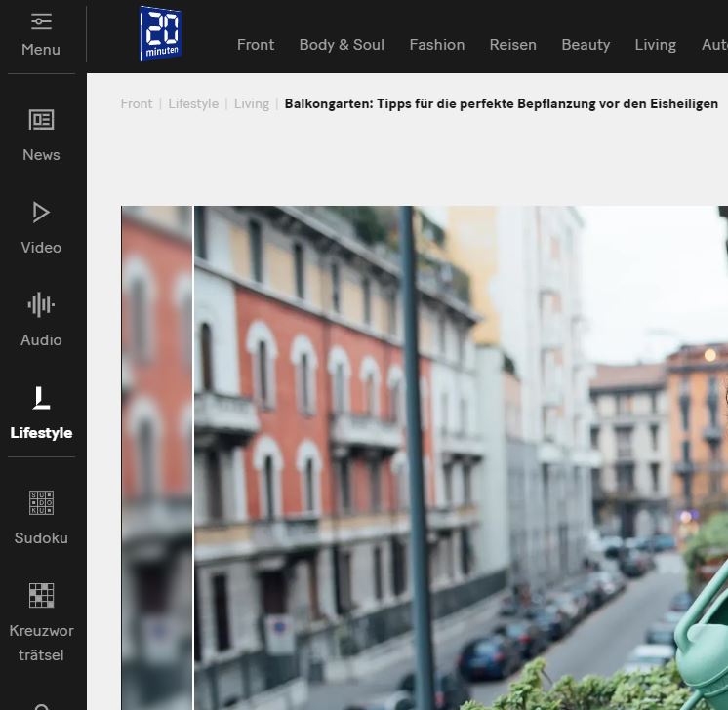The height and width of the screenshot is (710, 728).
Task: Click the Balkongarten article title breadcrumb
Action: 501,103
